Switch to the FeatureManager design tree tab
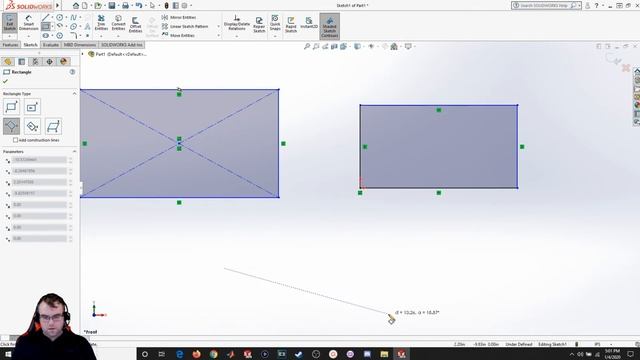Image resolution: width=640 pixels, height=360 pixels. 8,62
